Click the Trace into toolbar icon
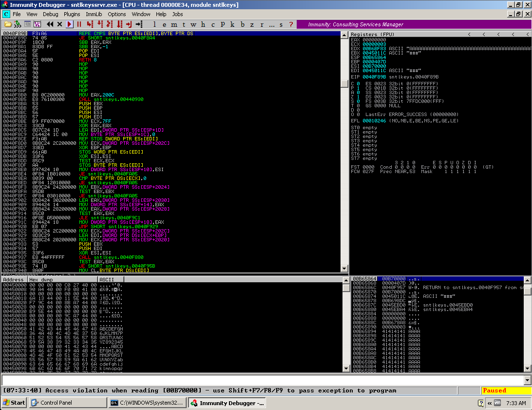 [x=109, y=24]
